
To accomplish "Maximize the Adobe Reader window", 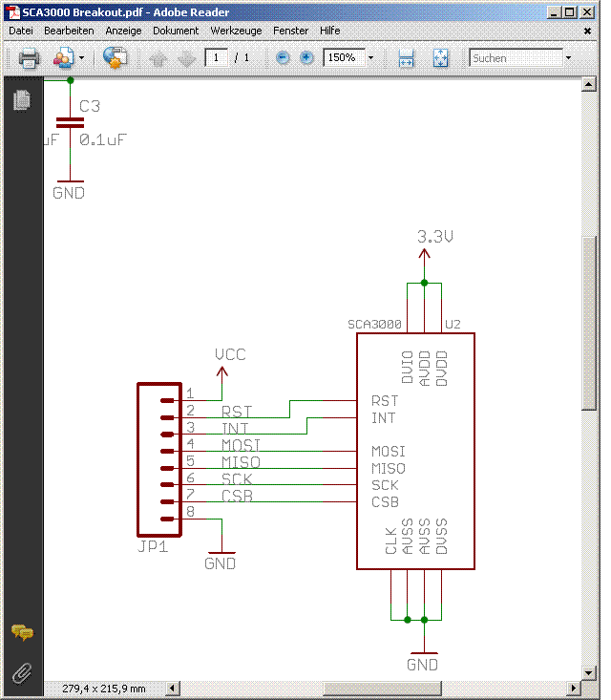I will (570, 12).
